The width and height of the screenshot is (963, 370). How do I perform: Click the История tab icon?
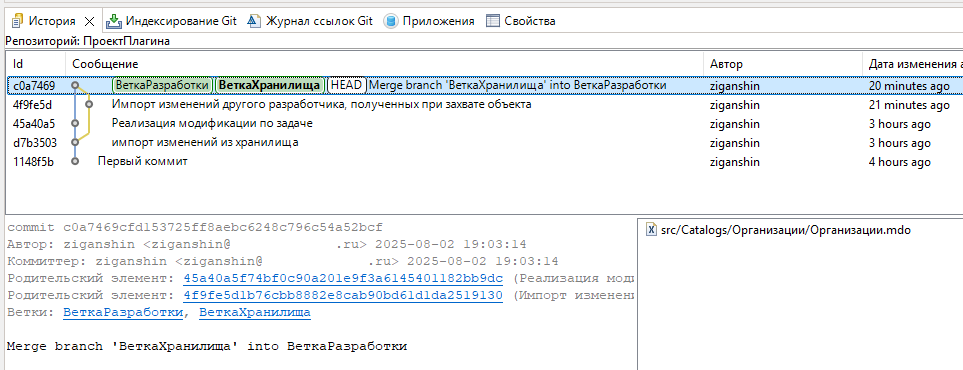(17, 22)
